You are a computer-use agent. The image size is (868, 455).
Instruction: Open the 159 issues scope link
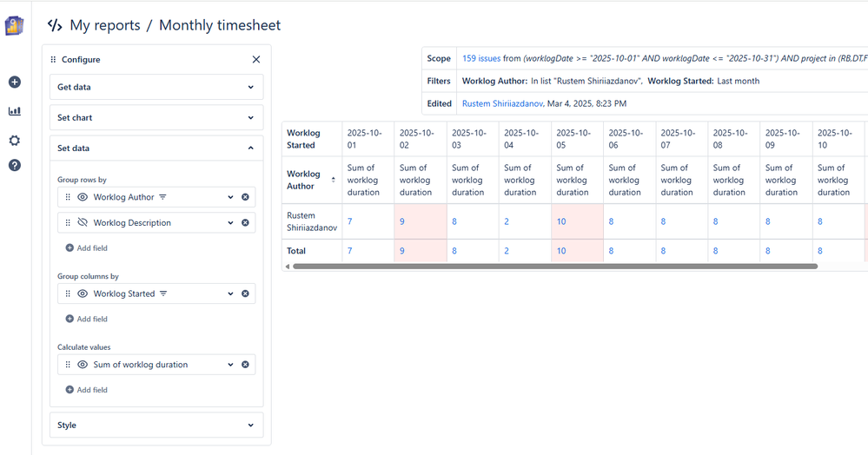pyautogui.click(x=481, y=58)
